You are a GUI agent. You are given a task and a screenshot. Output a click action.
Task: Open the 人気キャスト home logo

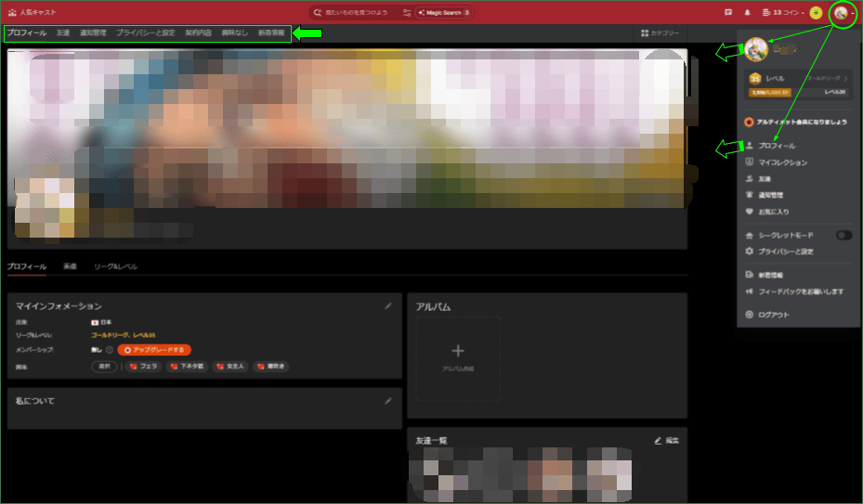click(33, 12)
